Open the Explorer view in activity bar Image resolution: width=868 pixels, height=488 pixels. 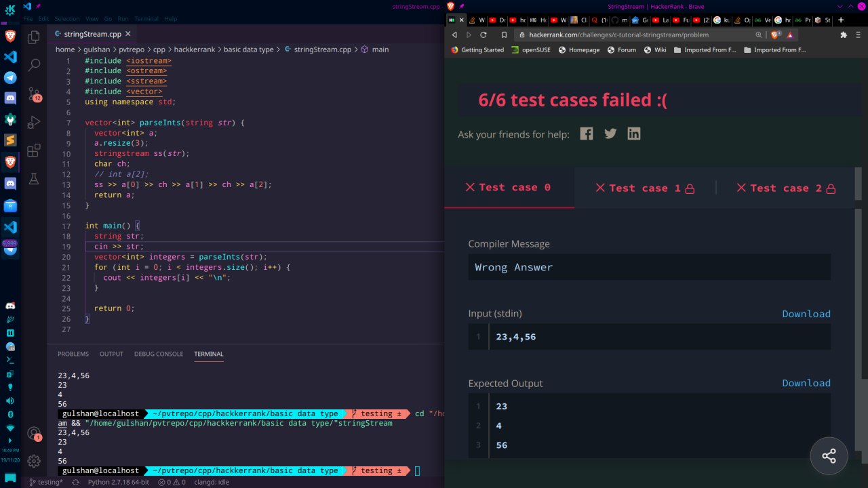33,38
